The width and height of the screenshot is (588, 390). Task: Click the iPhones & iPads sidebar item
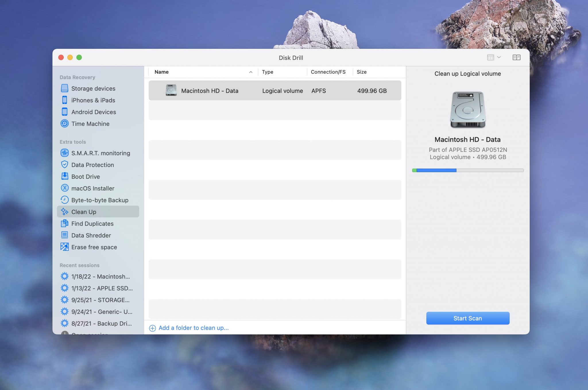tap(93, 100)
